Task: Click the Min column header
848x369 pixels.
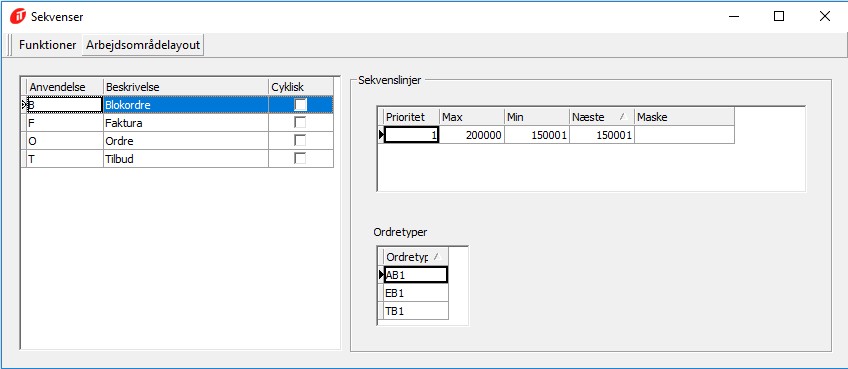Action: point(537,117)
